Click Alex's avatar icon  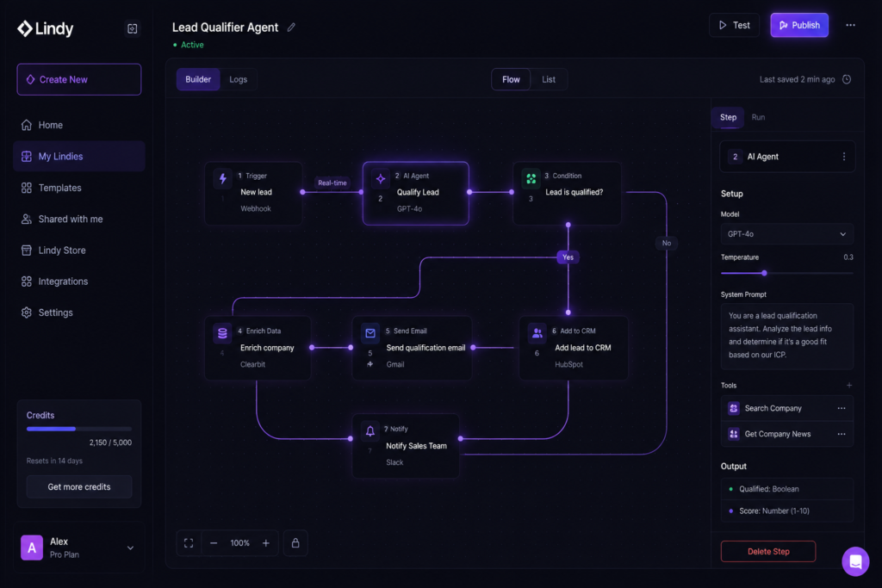pos(32,548)
